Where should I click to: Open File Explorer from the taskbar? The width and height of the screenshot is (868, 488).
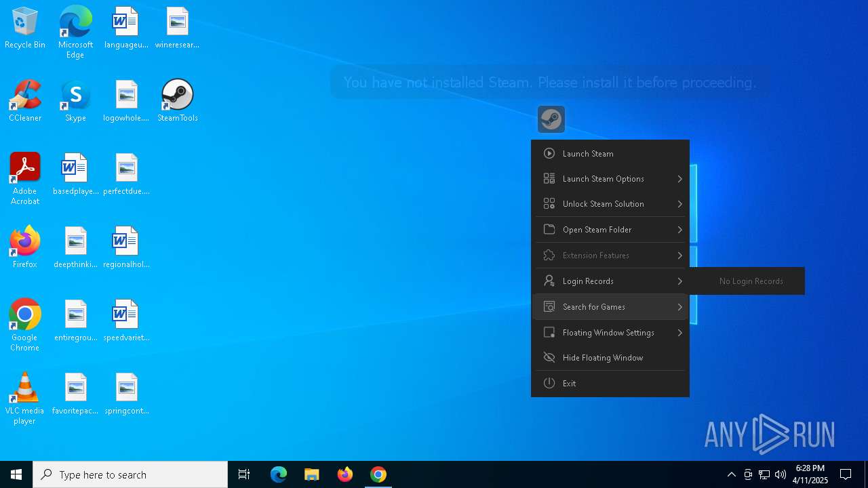click(x=311, y=474)
